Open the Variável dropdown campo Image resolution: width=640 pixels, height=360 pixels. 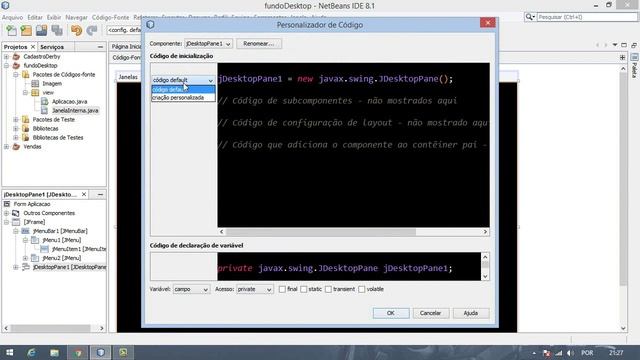tap(191, 289)
